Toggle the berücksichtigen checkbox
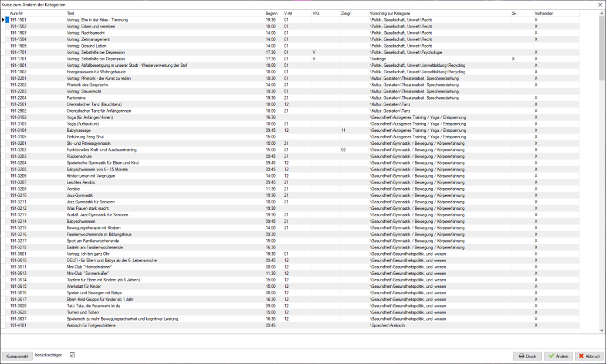606x364 pixels. [72, 355]
